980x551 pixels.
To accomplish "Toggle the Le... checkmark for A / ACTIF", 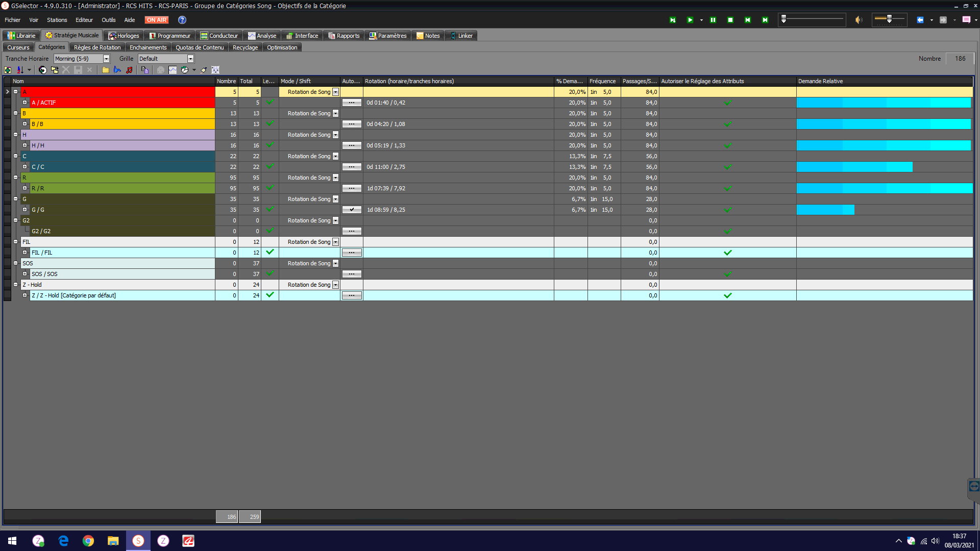I will [x=270, y=102].
